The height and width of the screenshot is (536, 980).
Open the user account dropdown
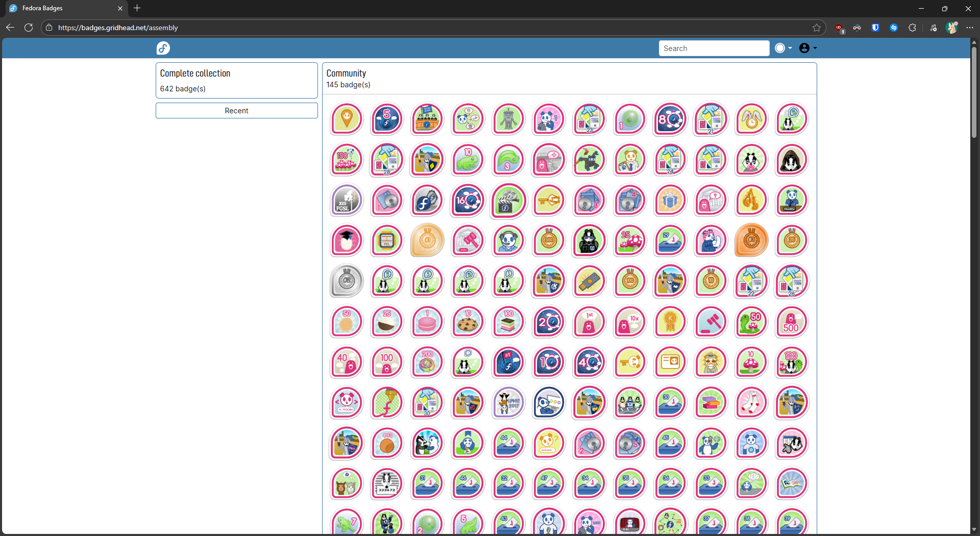807,48
